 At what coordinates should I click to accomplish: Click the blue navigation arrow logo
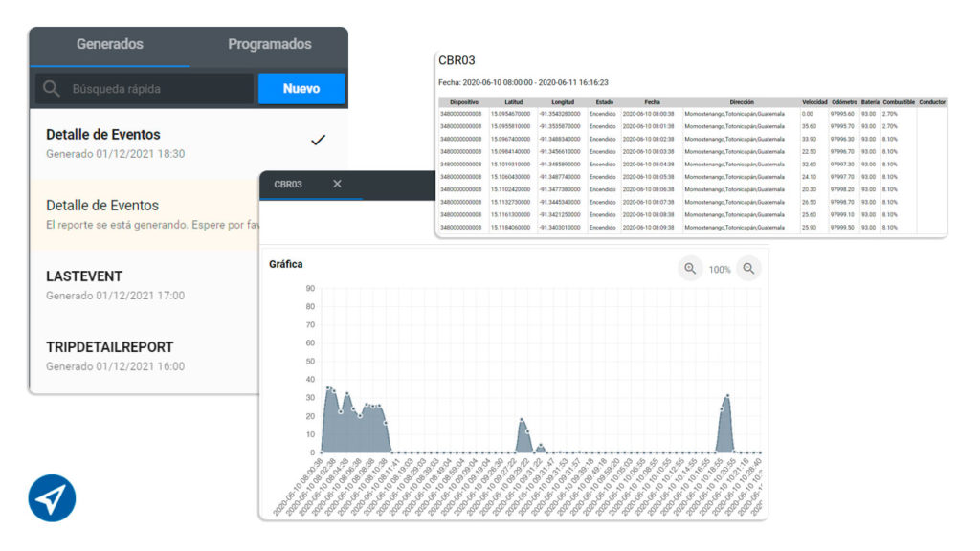coord(52,497)
